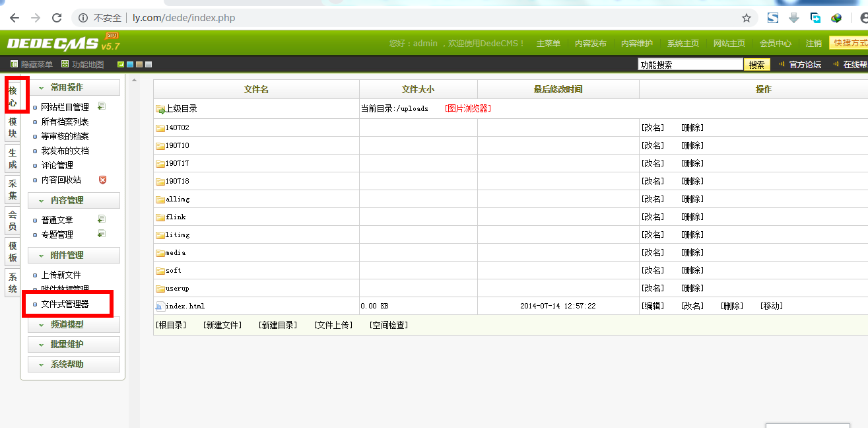Expand the 批量维护 section
Viewport: 868px width, 428px height.
pos(73,344)
